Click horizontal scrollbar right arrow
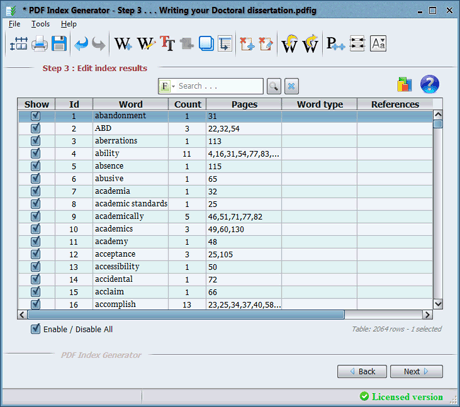 click(427, 314)
